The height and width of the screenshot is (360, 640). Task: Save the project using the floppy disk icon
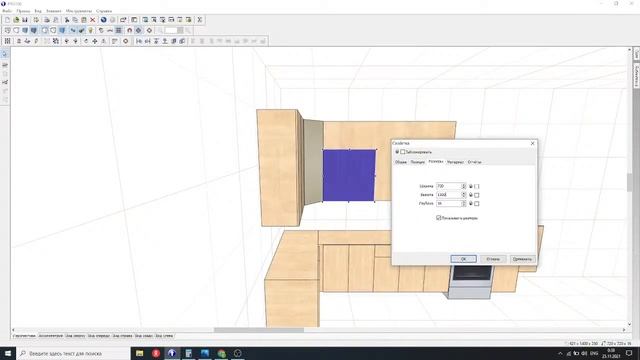(x=25, y=20)
